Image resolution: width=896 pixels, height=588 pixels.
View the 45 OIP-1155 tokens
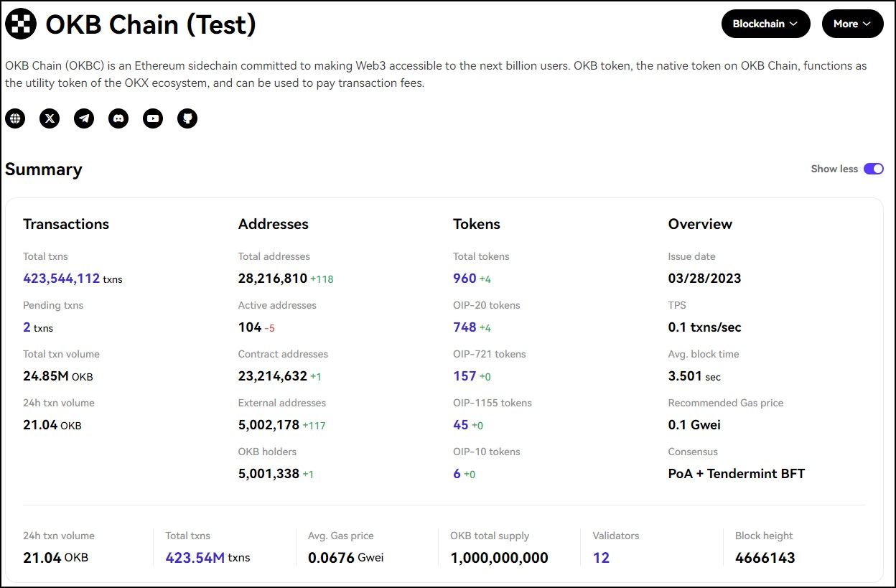click(x=461, y=425)
